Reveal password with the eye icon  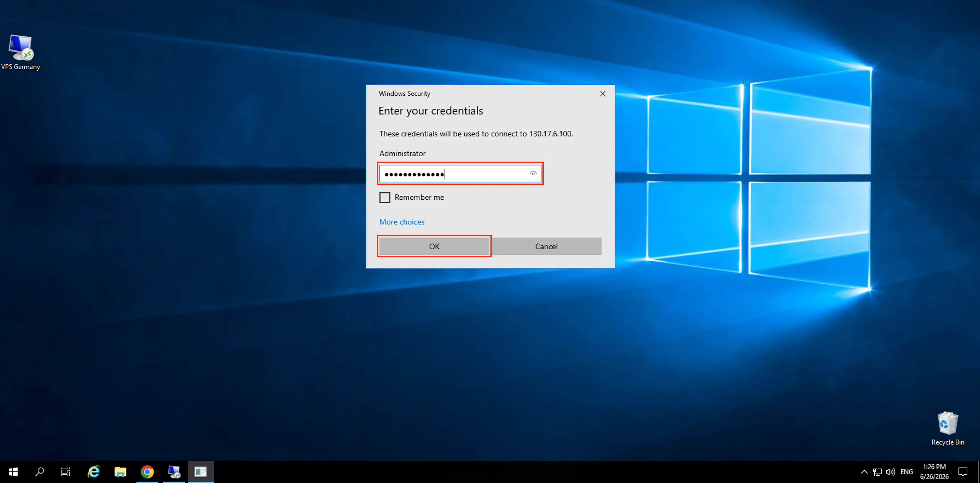[x=533, y=174]
